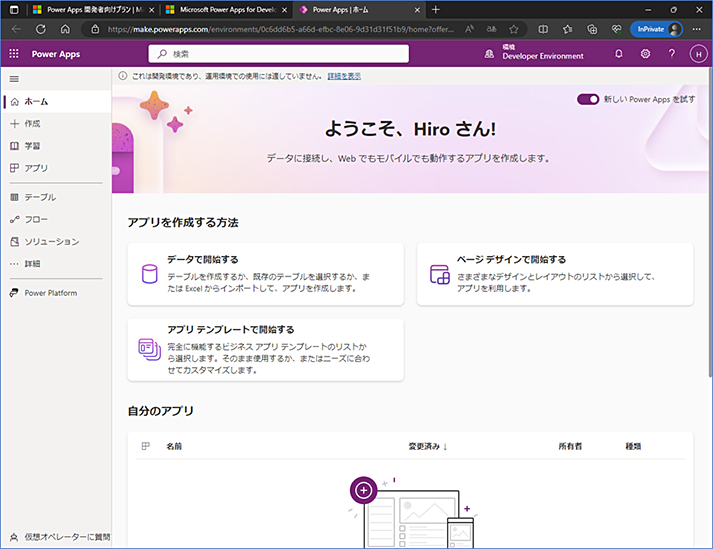
Task: Close the Microsoft Power Apps for Developer tab
Action: tap(285, 10)
